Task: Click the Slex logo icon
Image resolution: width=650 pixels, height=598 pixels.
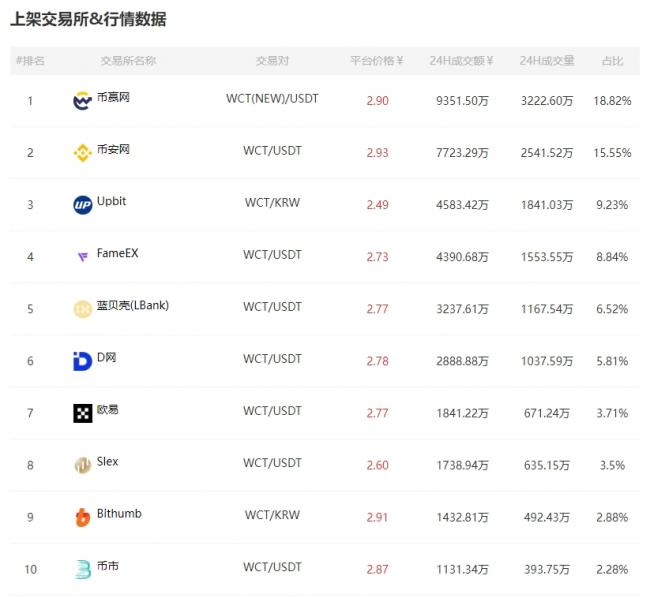Action: pyautogui.click(x=82, y=465)
